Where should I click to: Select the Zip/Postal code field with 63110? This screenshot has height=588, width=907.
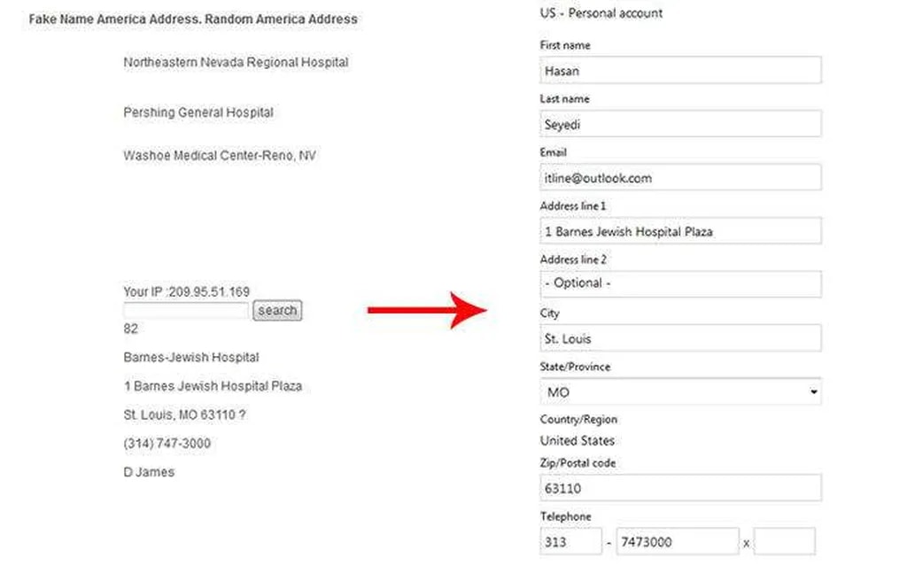click(679, 488)
